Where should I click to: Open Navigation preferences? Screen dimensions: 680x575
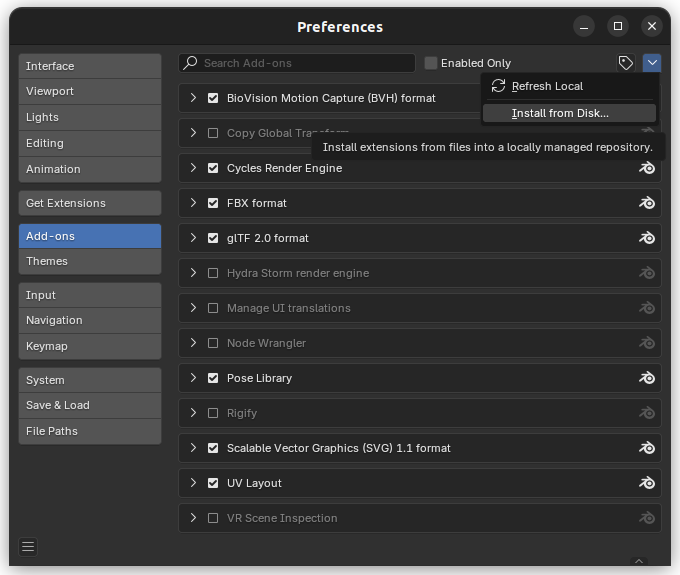(x=90, y=320)
